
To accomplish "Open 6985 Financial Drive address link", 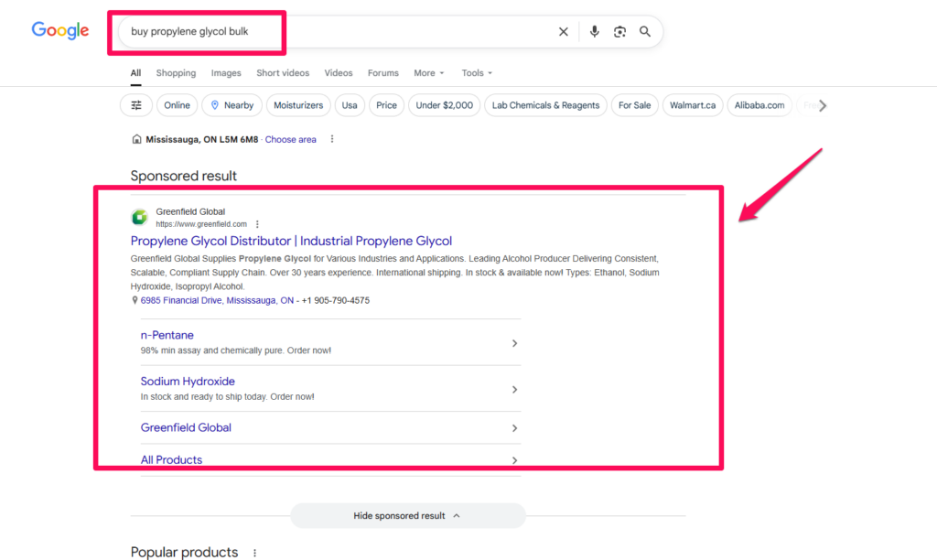I will pyautogui.click(x=217, y=301).
